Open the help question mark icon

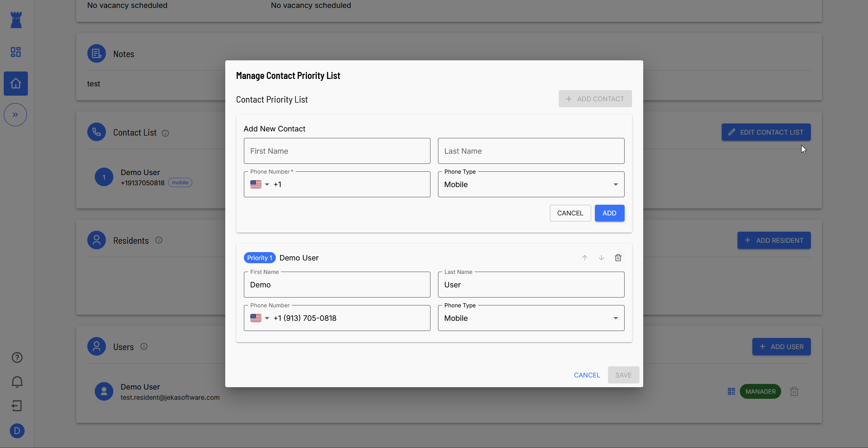pos(17,357)
